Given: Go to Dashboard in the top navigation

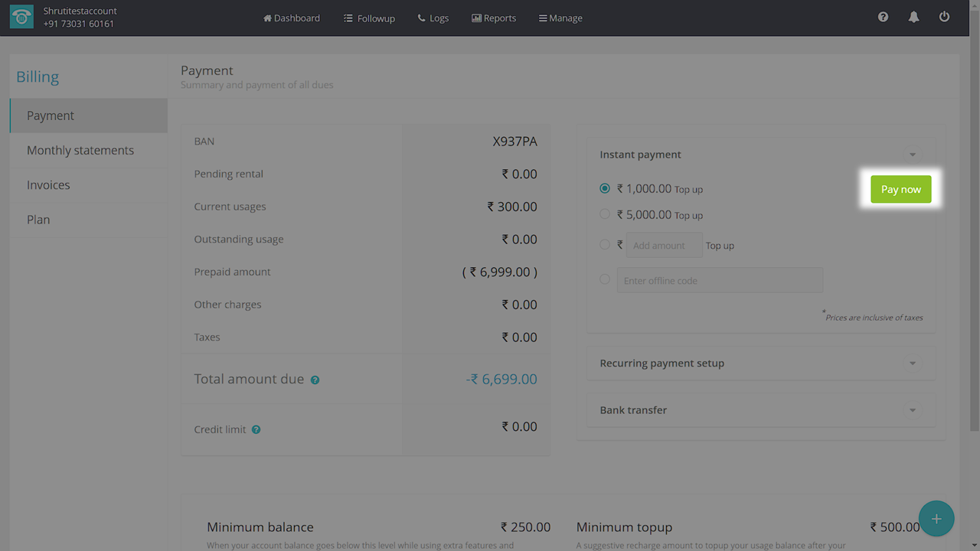Looking at the screenshot, I should pyautogui.click(x=292, y=18).
